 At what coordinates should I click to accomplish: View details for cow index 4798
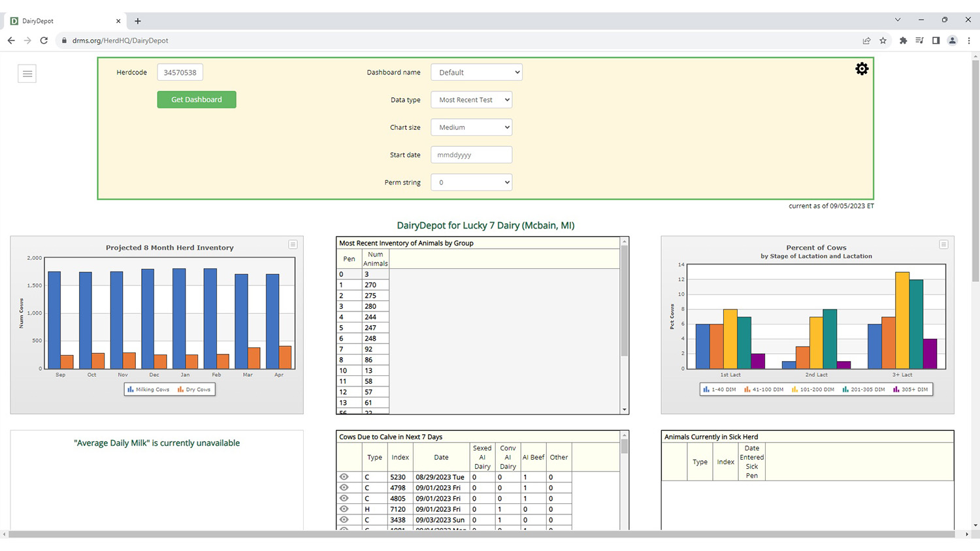click(x=344, y=488)
